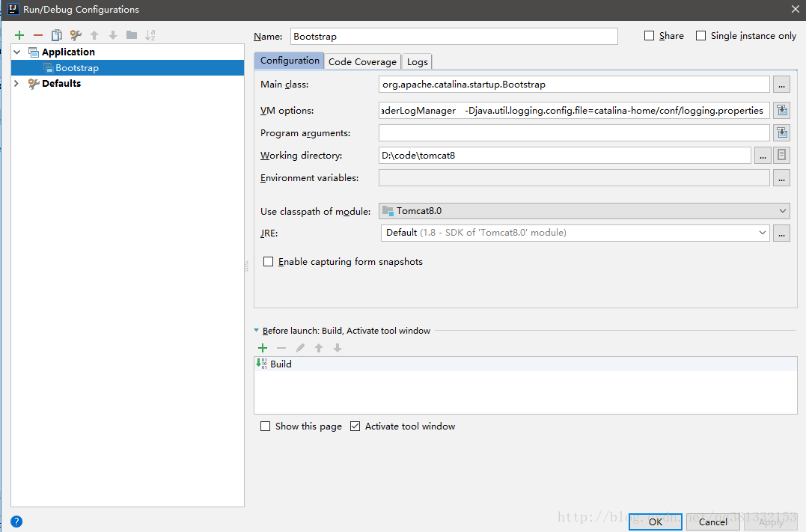Screen dimensions: 806x532
Task: Expand the Defaults tree node
Action: point(16,83)
